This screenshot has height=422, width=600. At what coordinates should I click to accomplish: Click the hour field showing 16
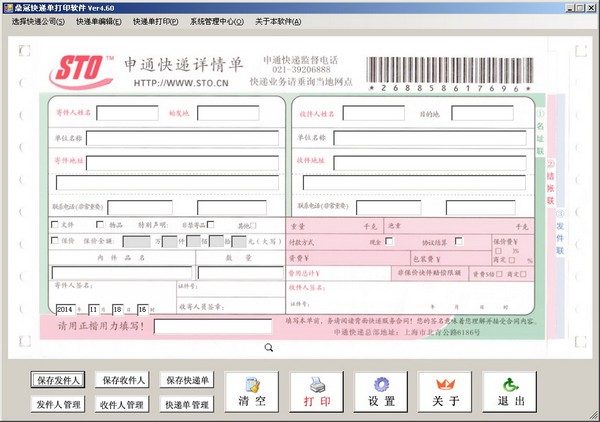(x=142, y=310)
